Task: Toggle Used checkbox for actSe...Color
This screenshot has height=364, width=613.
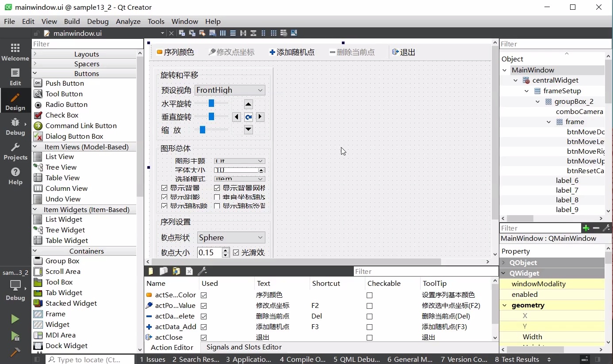Action: pyautogui.click(x=204, y=295)
